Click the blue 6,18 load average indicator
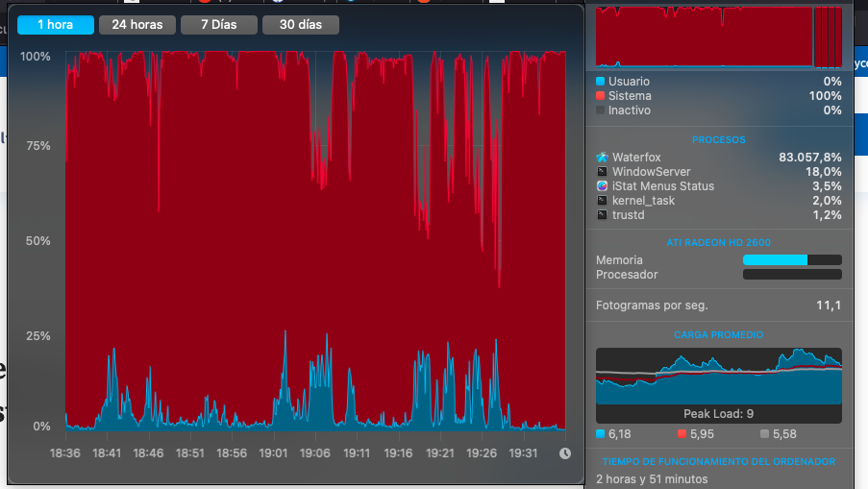Viewport: 868px width, 489px height. (x=613, y=434)
